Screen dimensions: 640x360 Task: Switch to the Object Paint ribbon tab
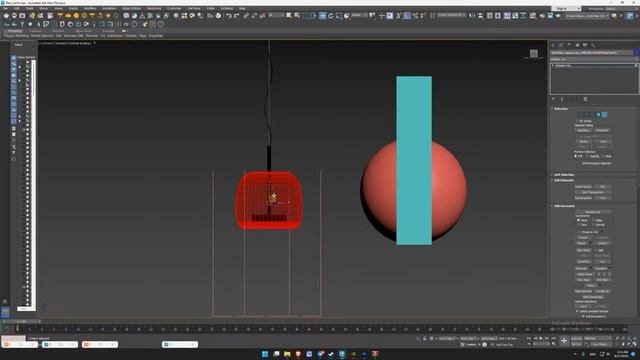point(84,31)
